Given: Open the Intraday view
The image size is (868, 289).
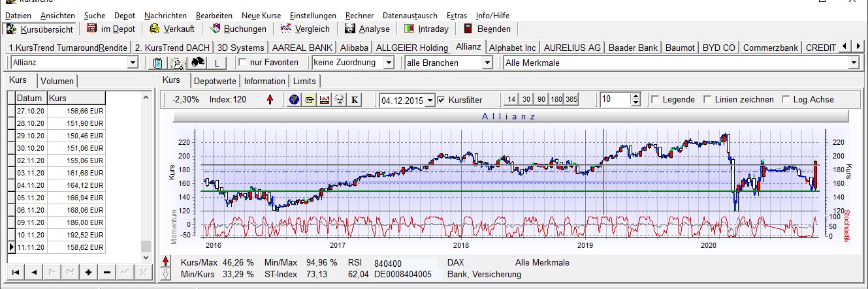Looking at the screenshot, I should pos(426,29).
